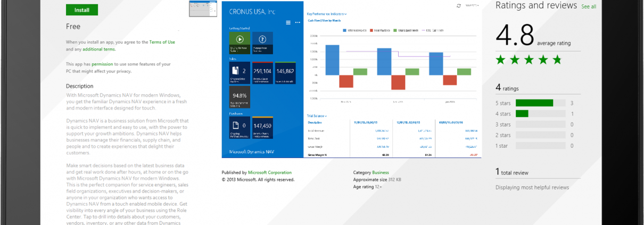Open the tile showing 145,862
The height and width of the screenshot is (225, 644).
[x=285, y=73]
